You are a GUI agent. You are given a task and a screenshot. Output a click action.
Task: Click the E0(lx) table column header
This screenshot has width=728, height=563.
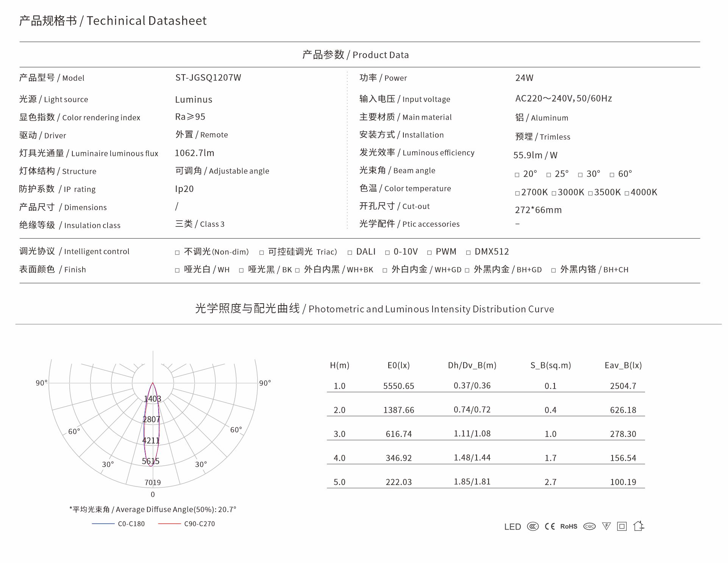click(x=398, y=365)
